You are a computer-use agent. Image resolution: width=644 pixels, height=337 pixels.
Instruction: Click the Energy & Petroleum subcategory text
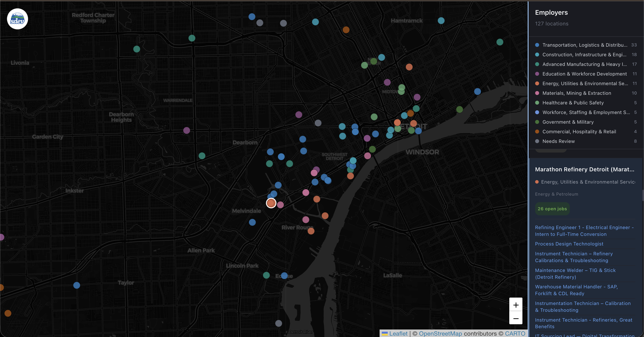coord(556,194)
